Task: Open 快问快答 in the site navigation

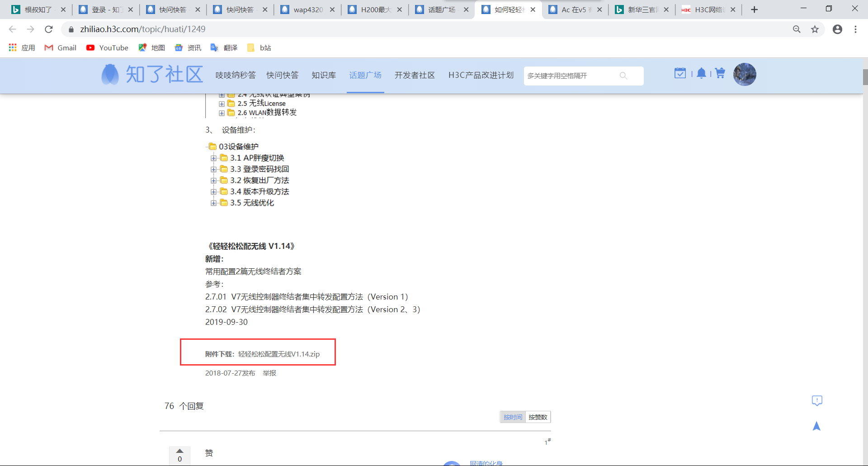Action: [x=283, y=75]
